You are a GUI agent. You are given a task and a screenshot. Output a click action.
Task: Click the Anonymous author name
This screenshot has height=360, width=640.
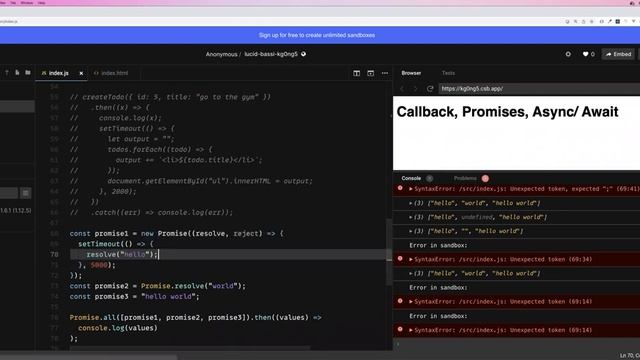(x=221, y=54)
